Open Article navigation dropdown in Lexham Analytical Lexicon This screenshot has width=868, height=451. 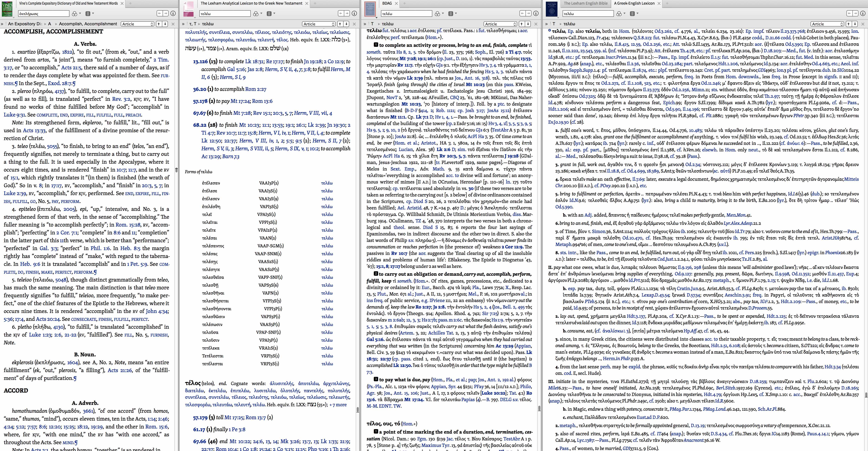(x=319, y=24)
